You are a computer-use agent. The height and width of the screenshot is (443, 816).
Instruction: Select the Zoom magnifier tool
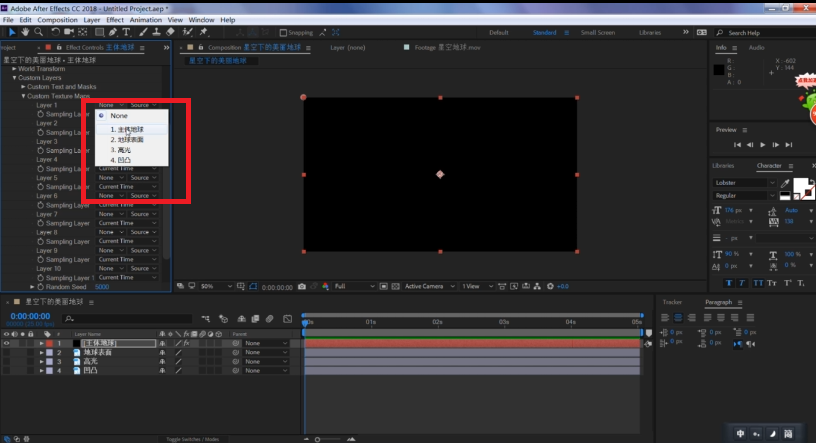[39, 32]
